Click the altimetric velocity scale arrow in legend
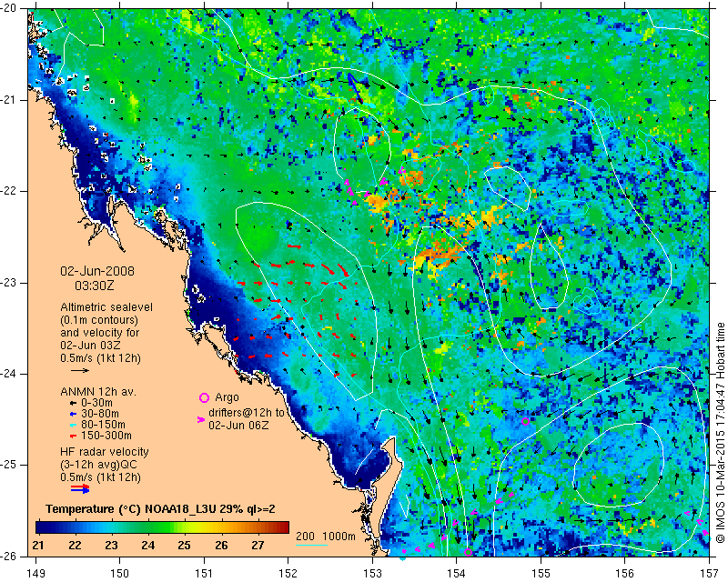 pyautogui.click(x=80, y=370)
